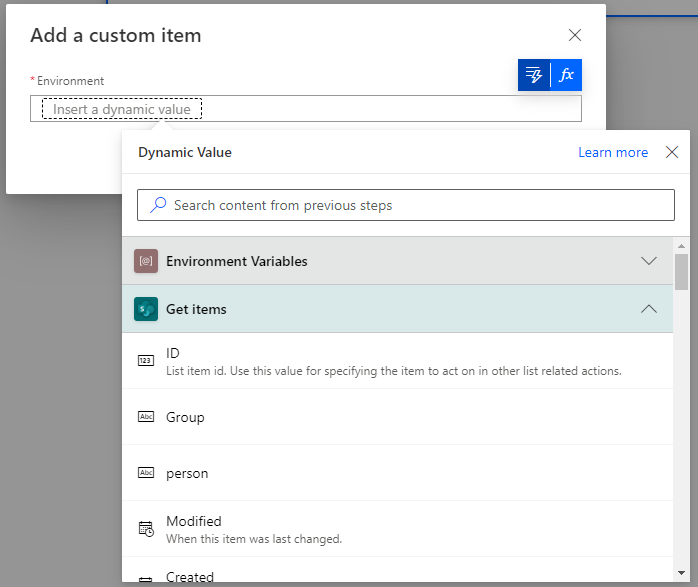
Task: Select the Modified dynamic value
Action: (x=397, y=529)
